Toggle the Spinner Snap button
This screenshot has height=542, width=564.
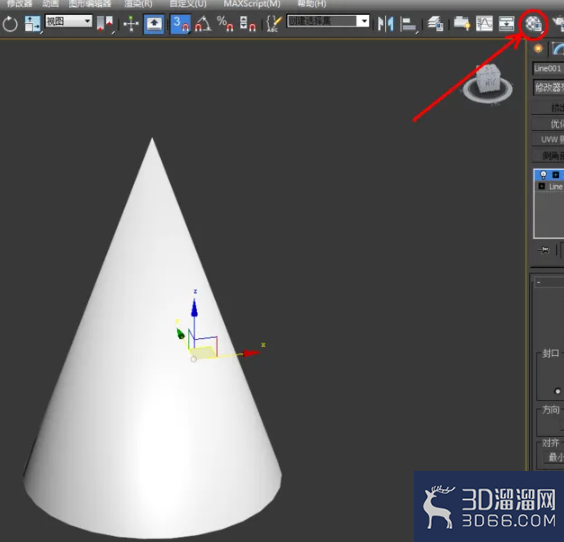(247, 24)
